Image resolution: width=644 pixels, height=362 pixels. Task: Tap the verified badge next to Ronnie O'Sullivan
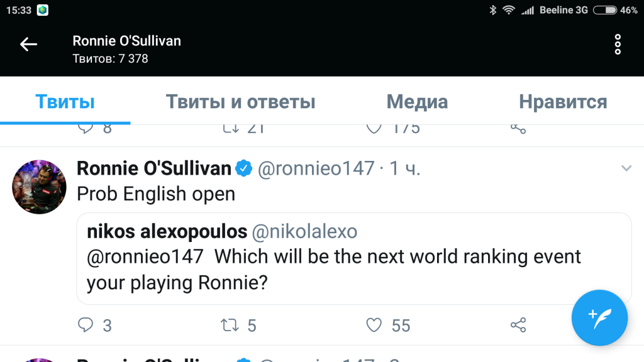click(243, 168)
